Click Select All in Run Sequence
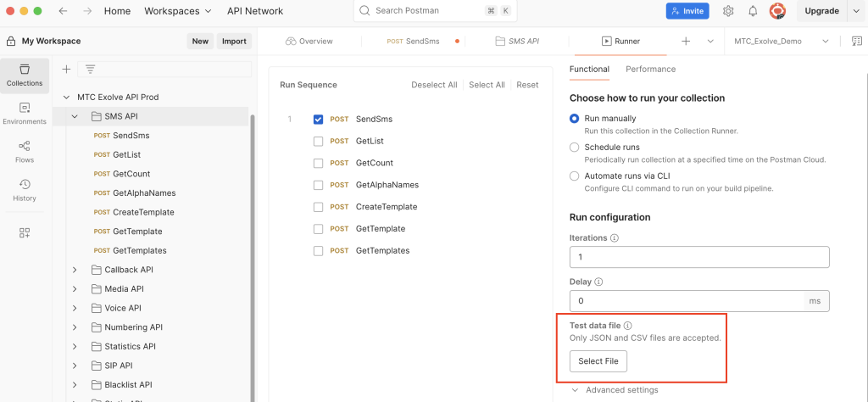This screenshot has width=868, height=402. (x=487, y=85)
